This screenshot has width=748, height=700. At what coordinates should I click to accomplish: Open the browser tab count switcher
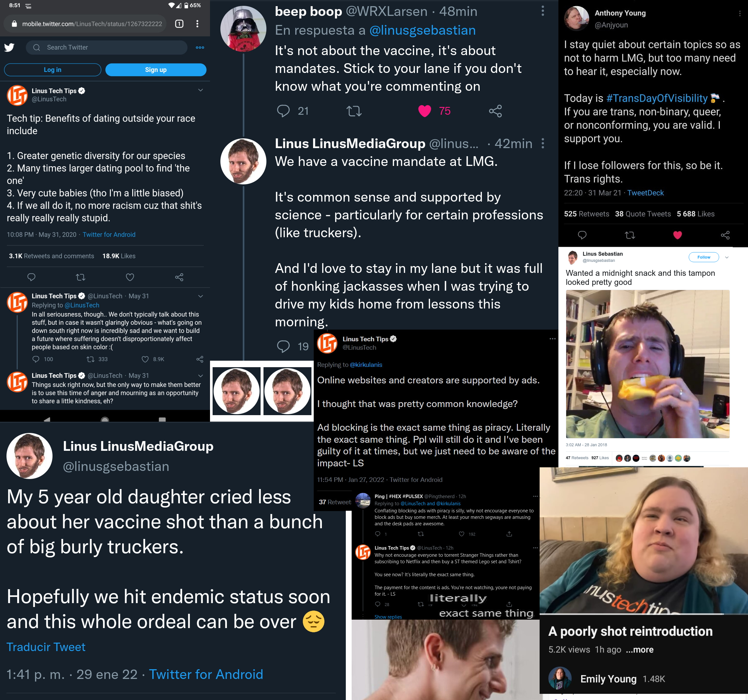[x=180, y=24]
